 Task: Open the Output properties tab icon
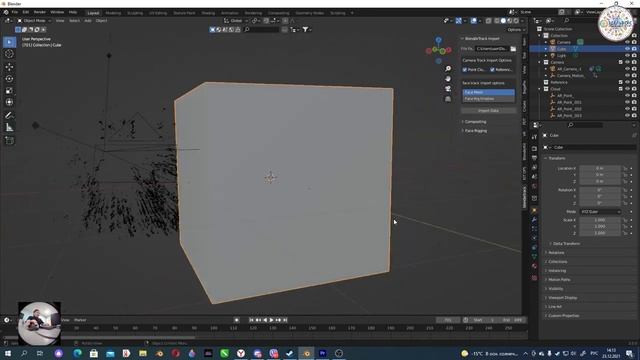pos(534,158)
